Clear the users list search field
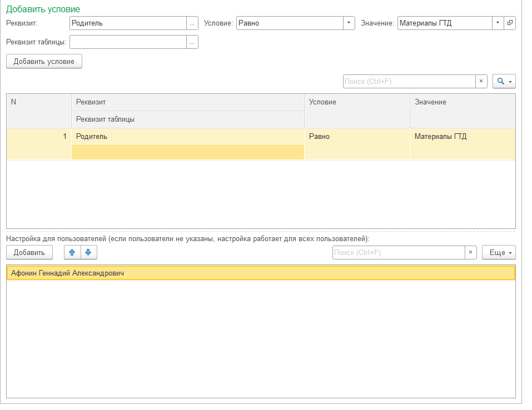 [x=471, y=253]
